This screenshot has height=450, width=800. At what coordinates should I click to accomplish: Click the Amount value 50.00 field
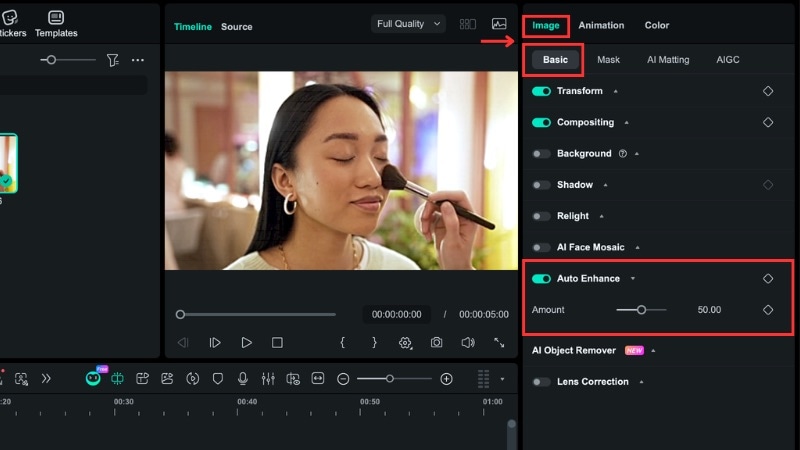709,310
